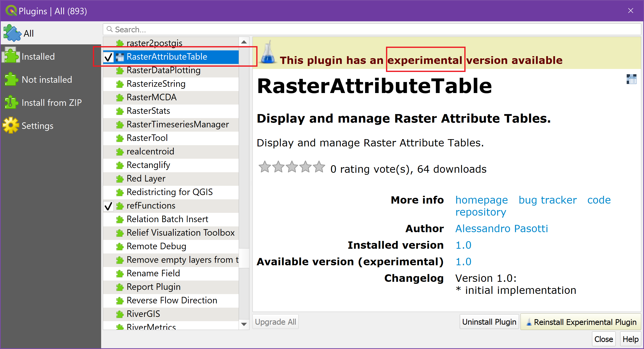Click the fifth rating star
Viewport: 644px width, 349px height.
pos(319,167)
